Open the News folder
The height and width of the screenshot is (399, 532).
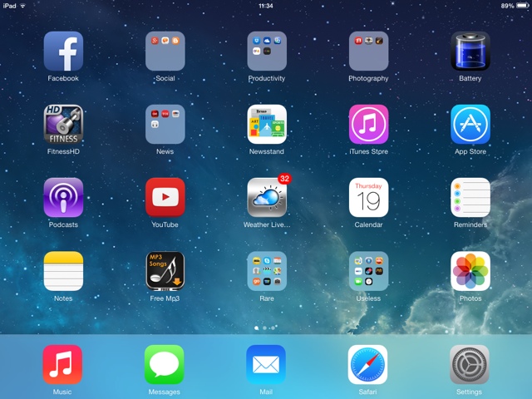[165, 124]
